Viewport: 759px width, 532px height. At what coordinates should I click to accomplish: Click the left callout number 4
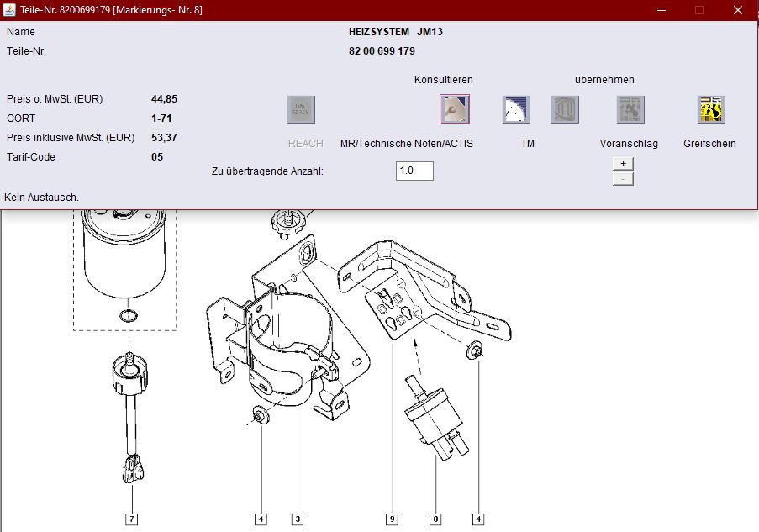(261, 519)
